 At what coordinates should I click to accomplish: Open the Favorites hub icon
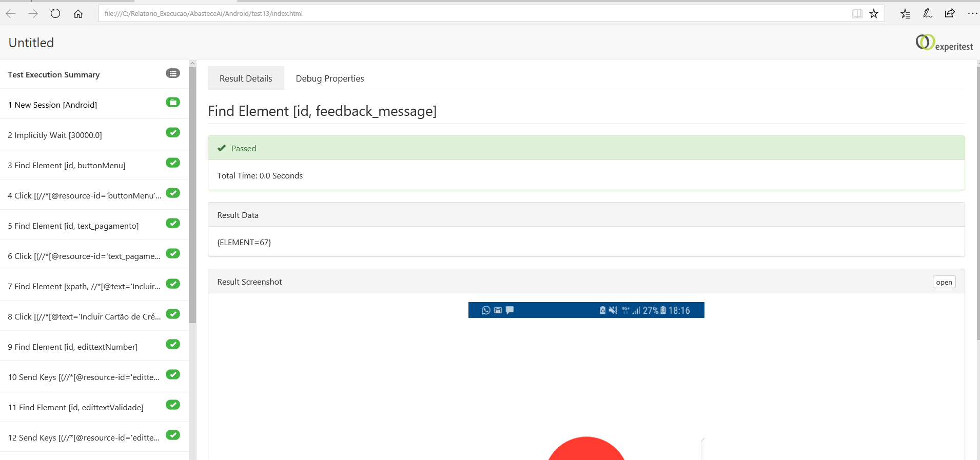pyautogui.click(x=905, y=14)
